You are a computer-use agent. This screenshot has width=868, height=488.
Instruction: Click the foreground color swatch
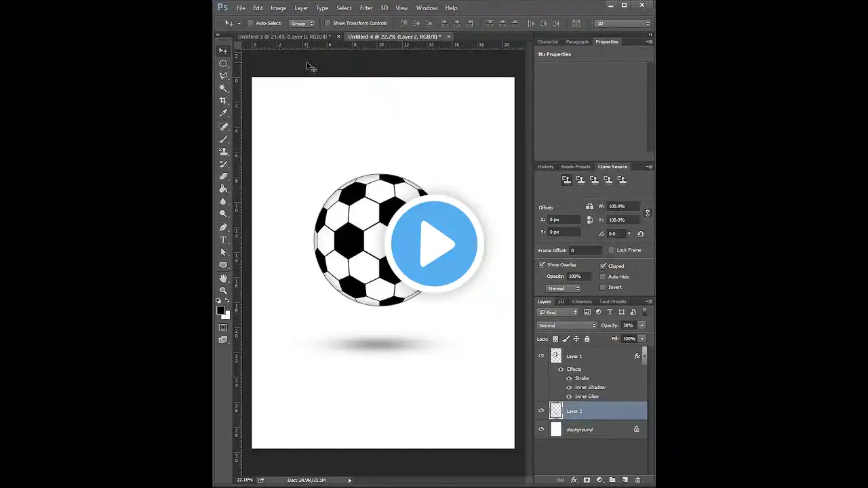(220, 310)
